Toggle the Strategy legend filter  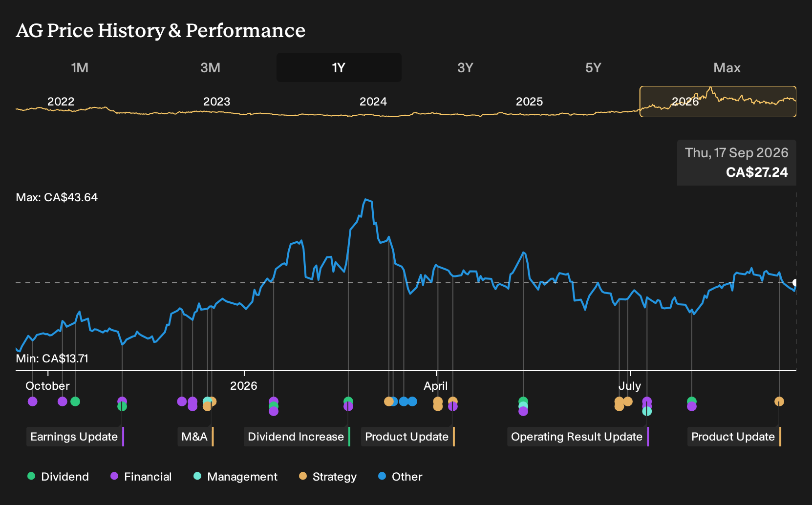(328, 477)
